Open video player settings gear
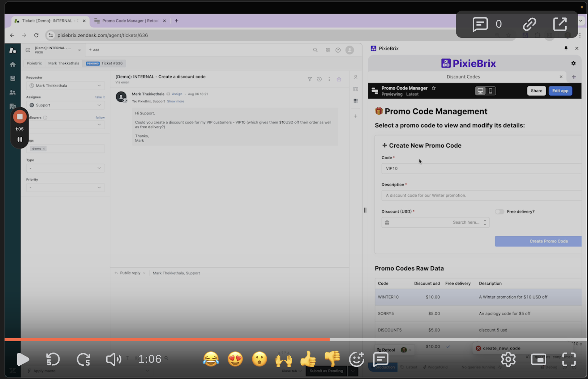This screenshot has width=588, height=379. coord(508,359)
